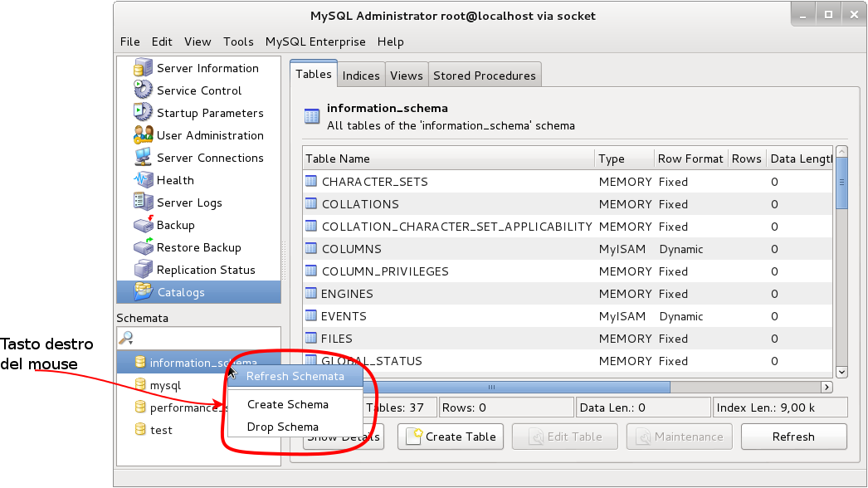Click the EVENTS table icon
868x488 pixels.
(x=311, y=315)
